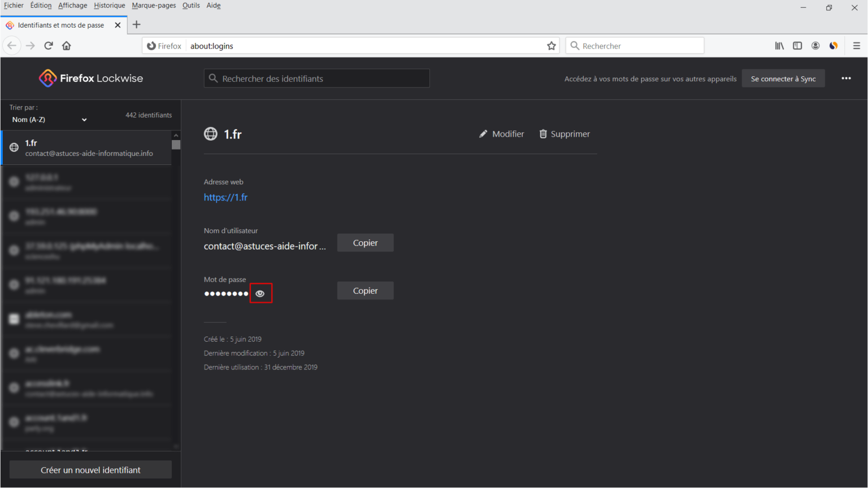This screenshot has height=488, width=868.
Task: Open Lockwise three-dots options menu
Action: point(846,79)
